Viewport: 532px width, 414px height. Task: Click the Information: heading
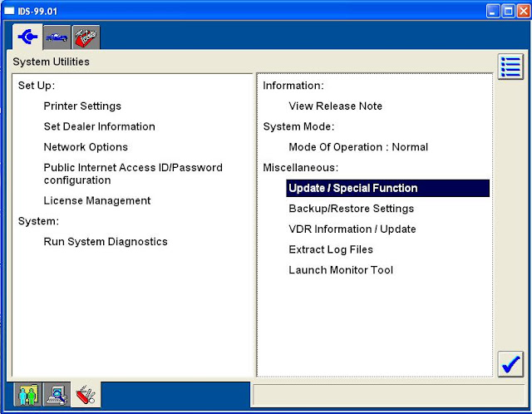coord(293,86)
